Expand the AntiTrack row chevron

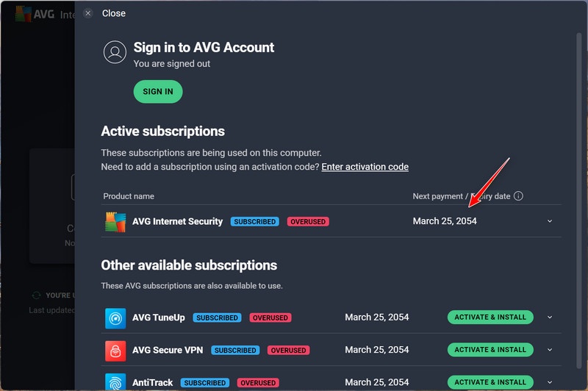550,382
